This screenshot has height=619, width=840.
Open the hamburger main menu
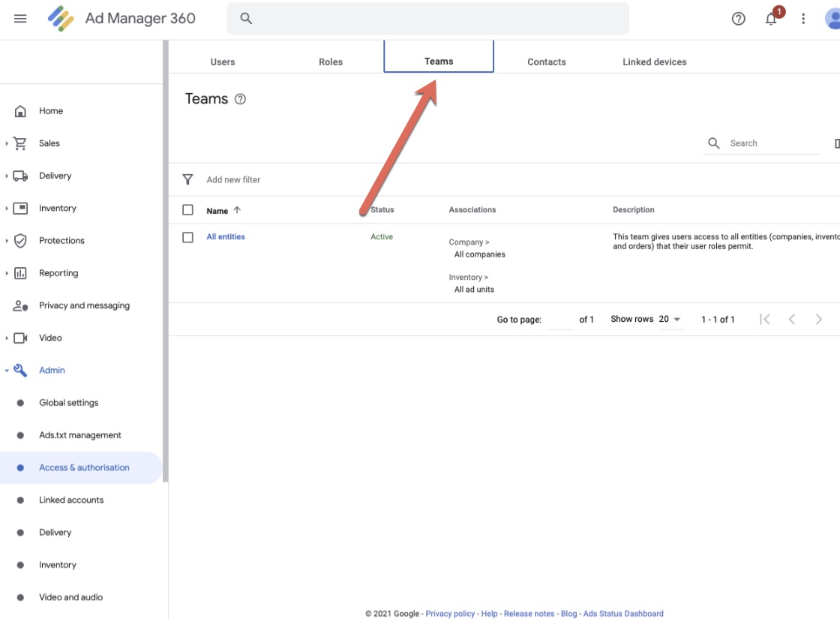tap(20, 19)
